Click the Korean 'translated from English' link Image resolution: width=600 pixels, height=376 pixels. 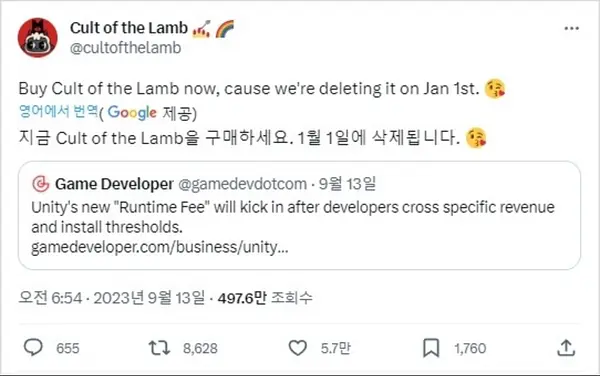59,111
